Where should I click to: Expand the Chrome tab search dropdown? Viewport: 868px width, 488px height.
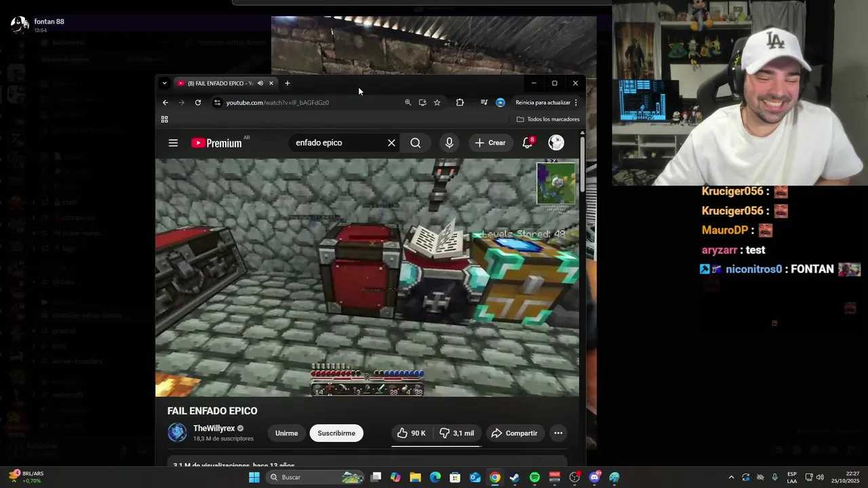(x=164, y=83)
